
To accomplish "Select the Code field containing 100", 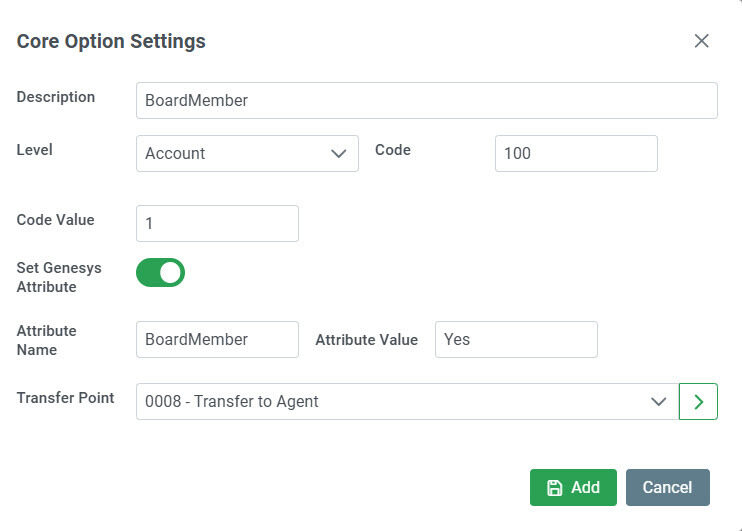I will pos(576,153).
